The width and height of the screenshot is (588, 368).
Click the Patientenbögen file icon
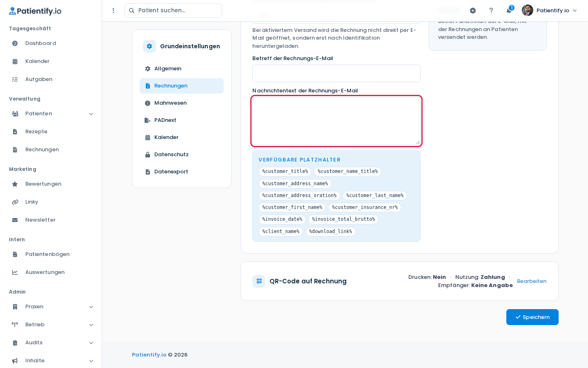(15, 254)
